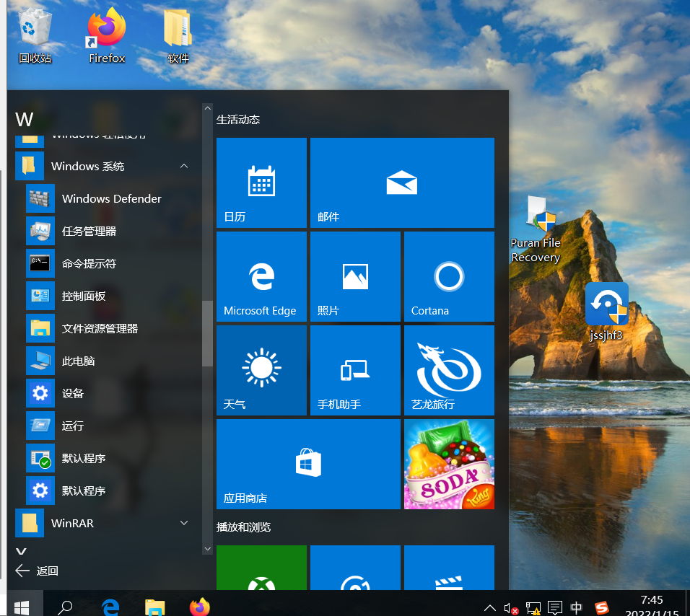Open the jssjhf3 desktop icon
The height and width of the screenshot is (616, 690).
pos(607,312)
